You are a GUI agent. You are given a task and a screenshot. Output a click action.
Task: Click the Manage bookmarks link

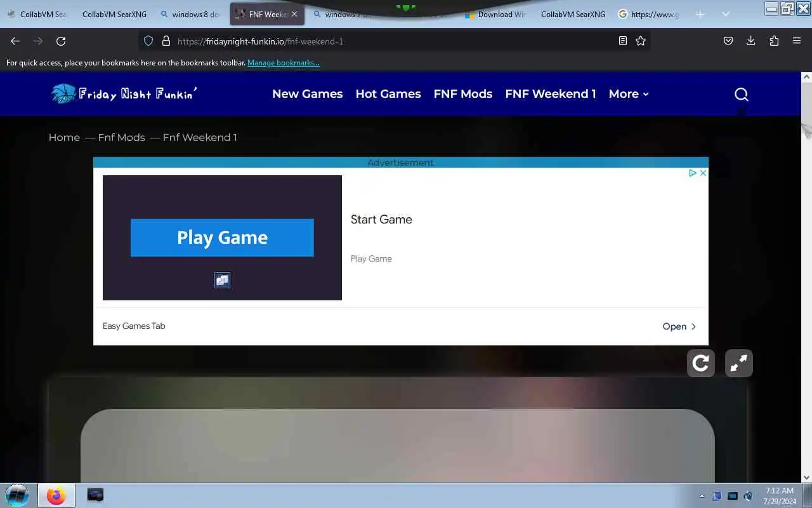(284, 63)
